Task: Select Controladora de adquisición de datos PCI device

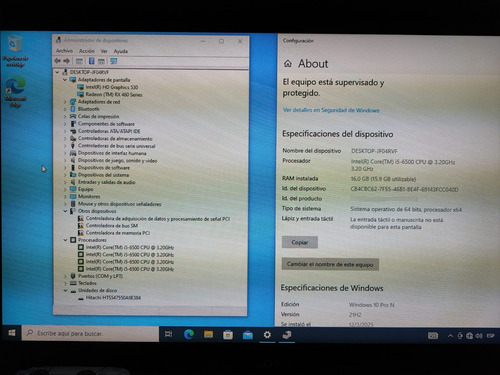Action: tap(158, 219)
